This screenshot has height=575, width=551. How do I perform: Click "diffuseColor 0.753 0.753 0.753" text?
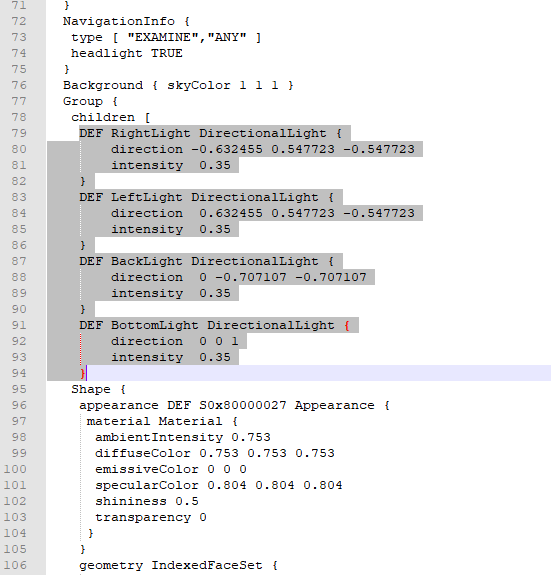coord(215,453)
